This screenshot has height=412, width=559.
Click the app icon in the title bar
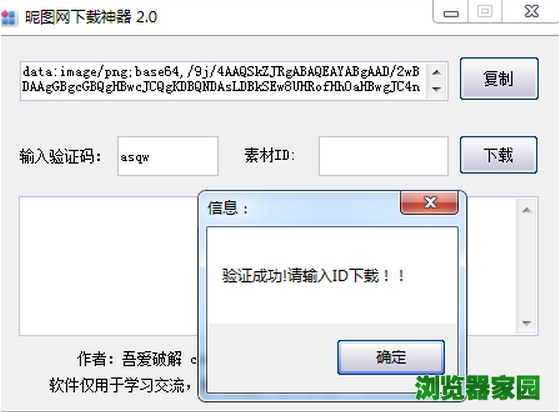point(9,17)
